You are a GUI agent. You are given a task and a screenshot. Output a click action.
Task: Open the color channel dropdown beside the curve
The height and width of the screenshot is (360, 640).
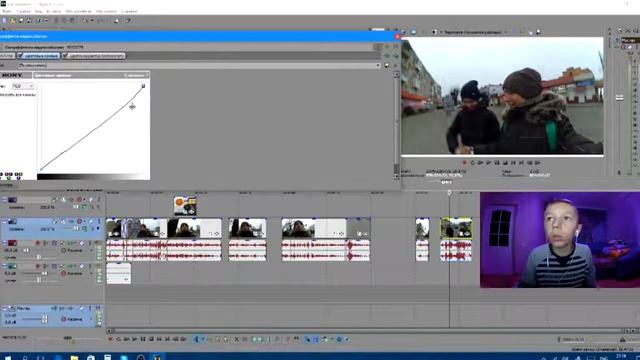click(x=23, y=86)
